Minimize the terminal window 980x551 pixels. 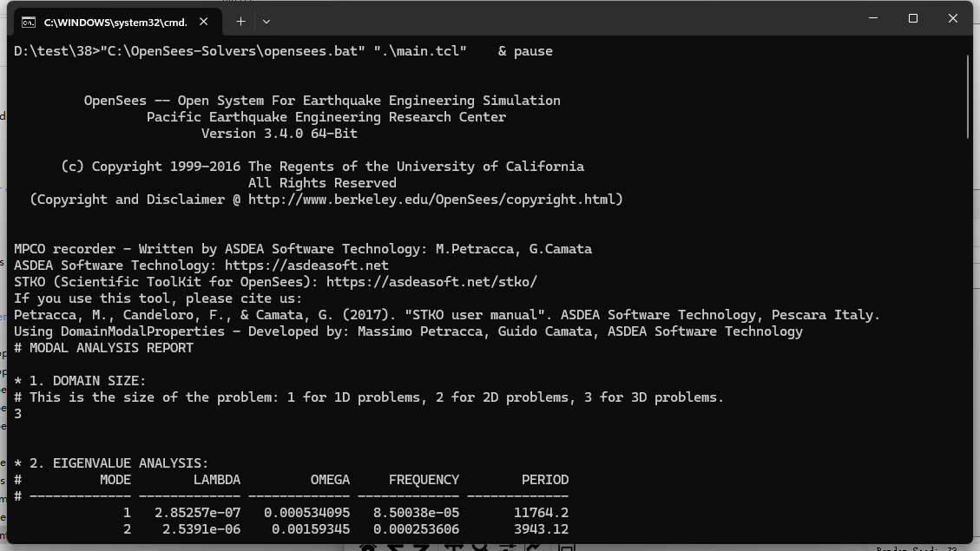coord(873,18)
